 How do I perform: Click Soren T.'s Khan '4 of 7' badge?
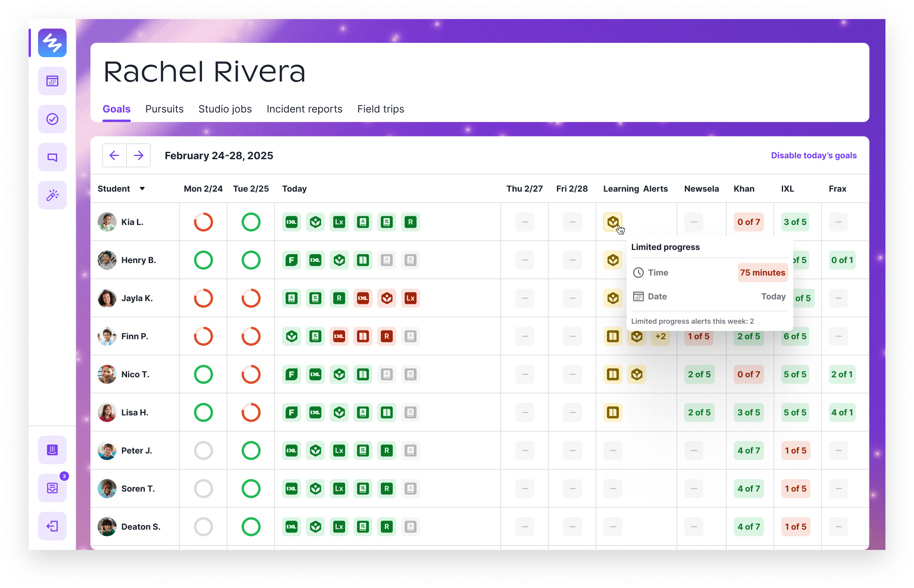click(749, 489)
